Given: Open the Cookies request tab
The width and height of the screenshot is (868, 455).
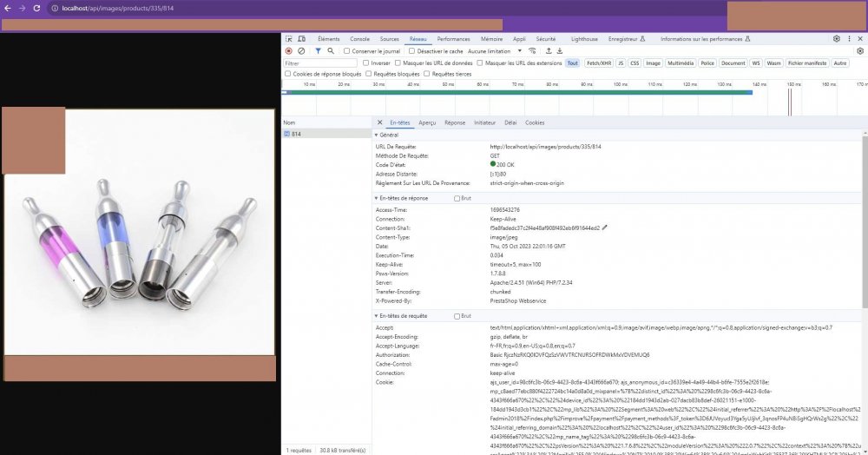Looking at the screenshot, I should (535, 123).
